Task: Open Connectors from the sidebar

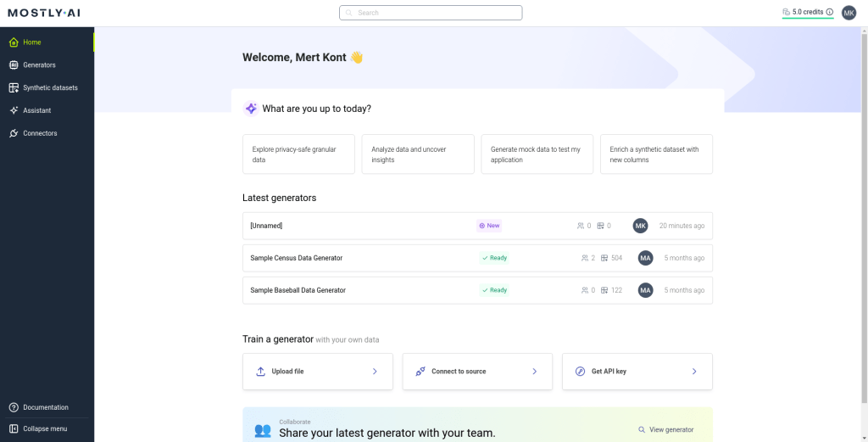Action: coord(47,133)
